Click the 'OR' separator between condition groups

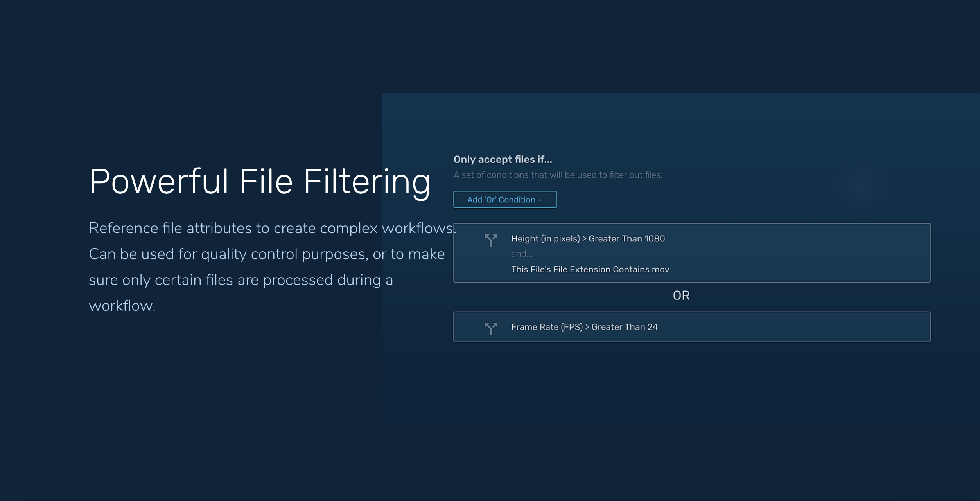(x=680, y=296)
